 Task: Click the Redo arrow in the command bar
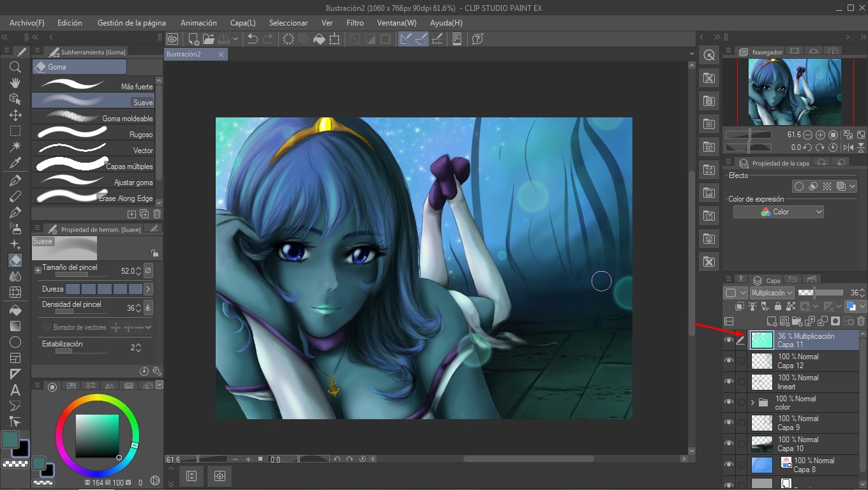click(269, 39)
